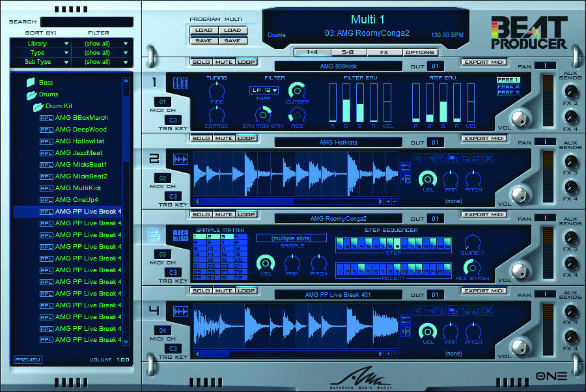Image resolution: width=586 pixels, height=392 pixels.
Task: Click the Multi SAVE button
Action: [232, 40]
